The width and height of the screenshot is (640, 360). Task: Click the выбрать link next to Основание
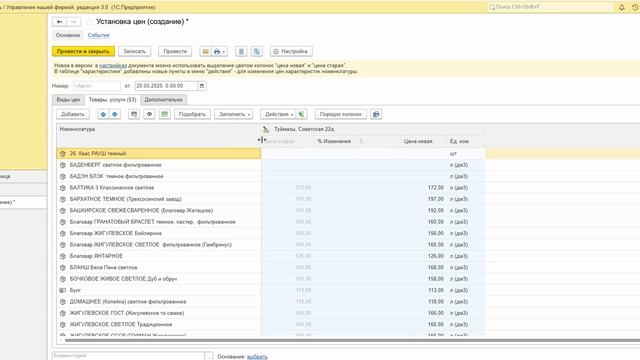click(x=257, y=357)
